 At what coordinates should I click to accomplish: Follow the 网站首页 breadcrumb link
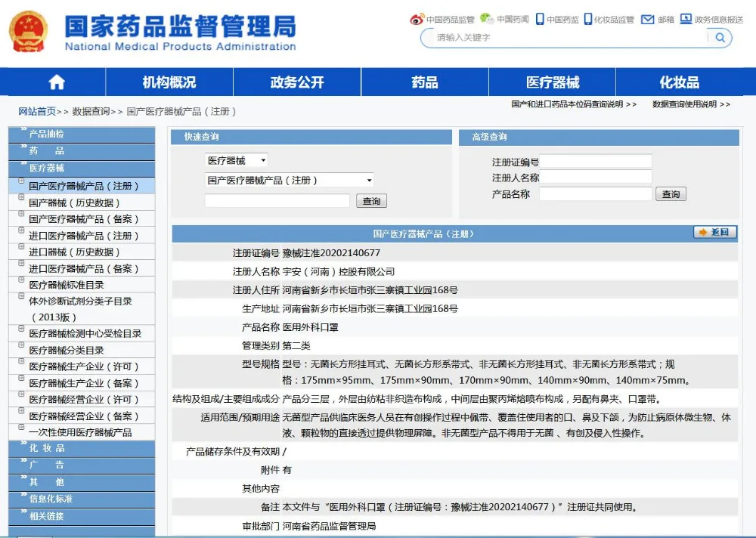[x=37, y=111]
